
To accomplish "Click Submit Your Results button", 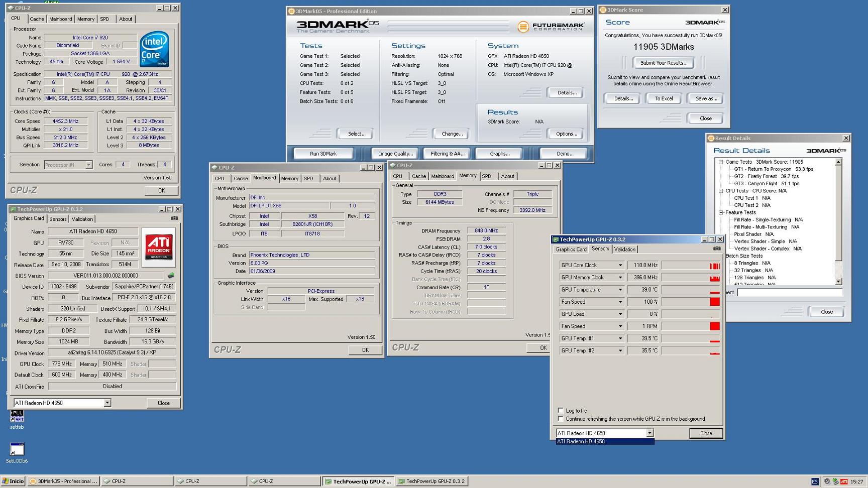I will coord(664,63).
